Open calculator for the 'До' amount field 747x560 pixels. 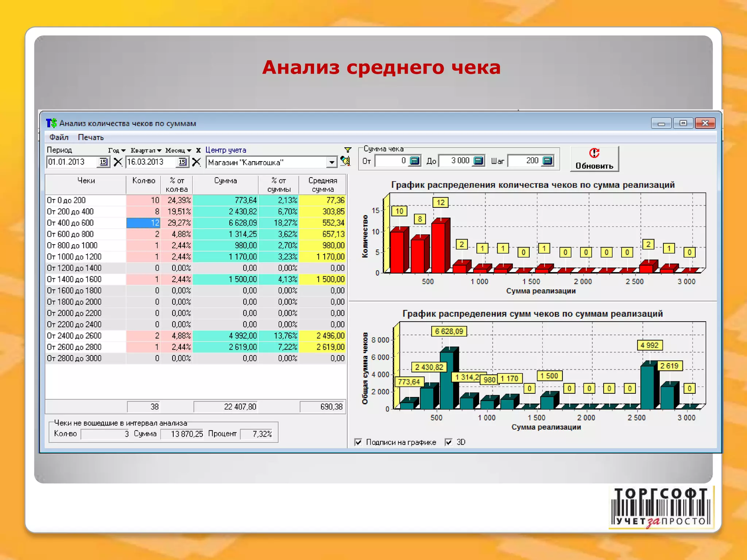point(478,161)
